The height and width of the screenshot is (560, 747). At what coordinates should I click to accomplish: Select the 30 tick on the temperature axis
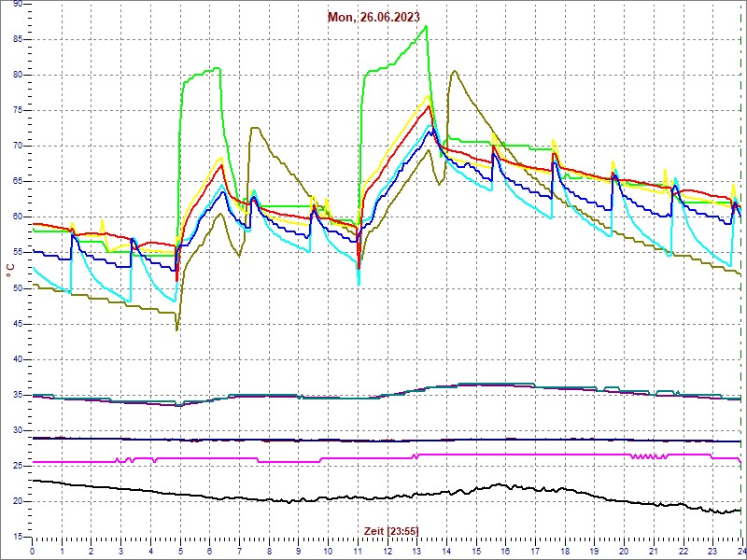coord(18,430)
